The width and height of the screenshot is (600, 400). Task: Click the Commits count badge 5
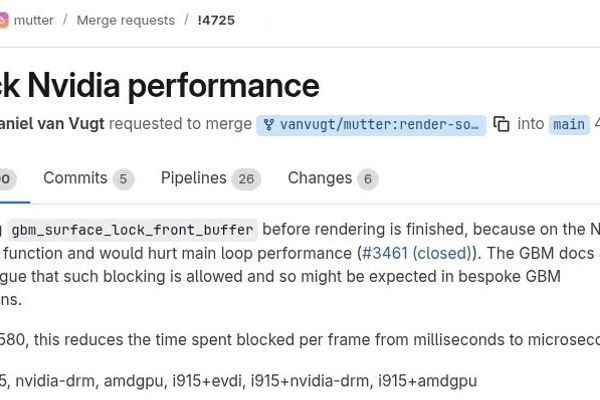tap(123, 179)
